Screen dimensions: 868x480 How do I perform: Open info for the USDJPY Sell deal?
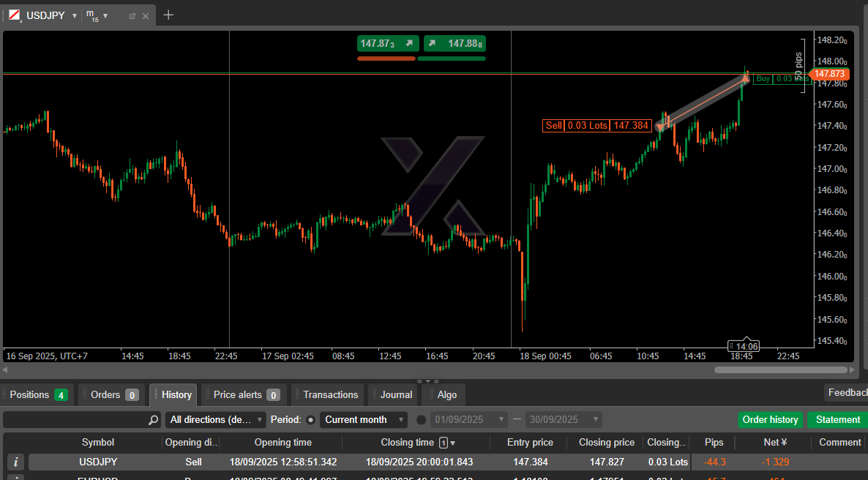click(16, 462)
